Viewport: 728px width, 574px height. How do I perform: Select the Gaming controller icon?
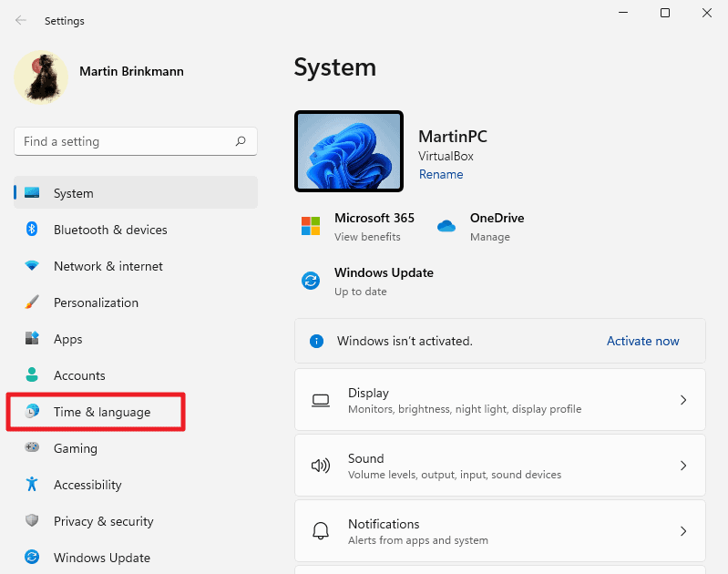coord(32,448)
